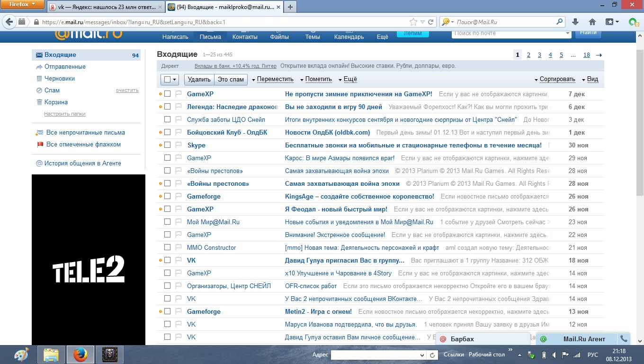This screenshot has width=644, height=364.
Task: Open the Написать menu item
Action: tap(175, 37)
